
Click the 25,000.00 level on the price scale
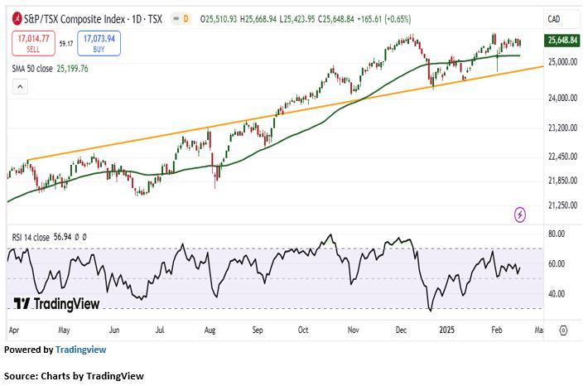click(x=562, y=62)
